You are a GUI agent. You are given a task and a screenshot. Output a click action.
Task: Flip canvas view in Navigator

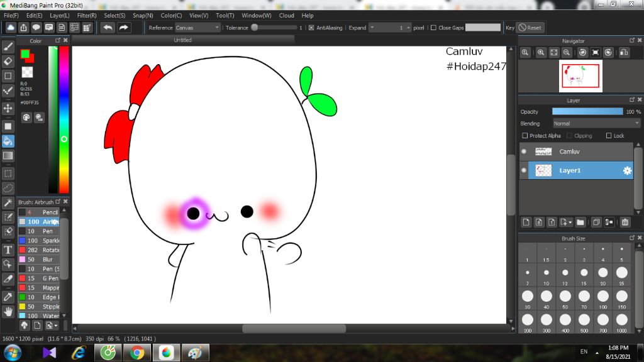click(x=624, y=53)
